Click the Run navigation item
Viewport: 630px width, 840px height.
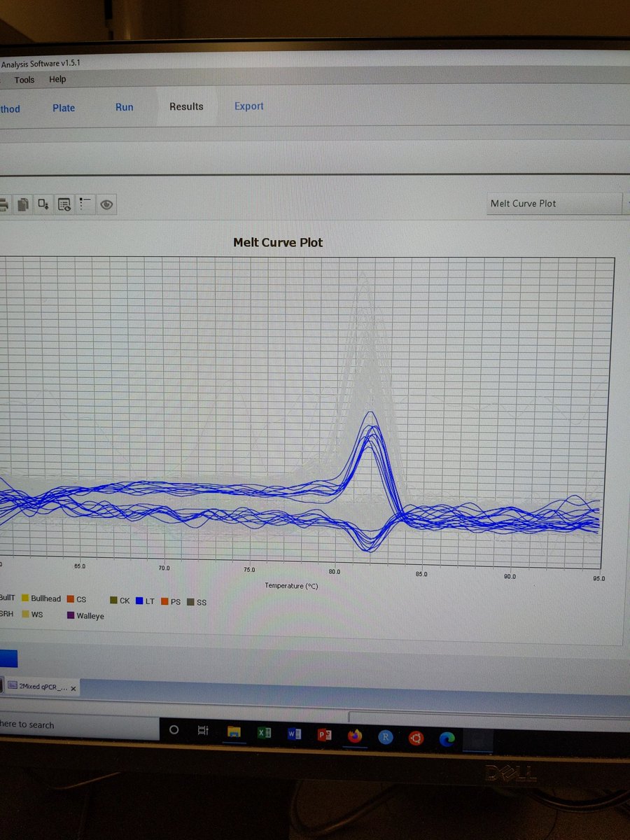124,107
